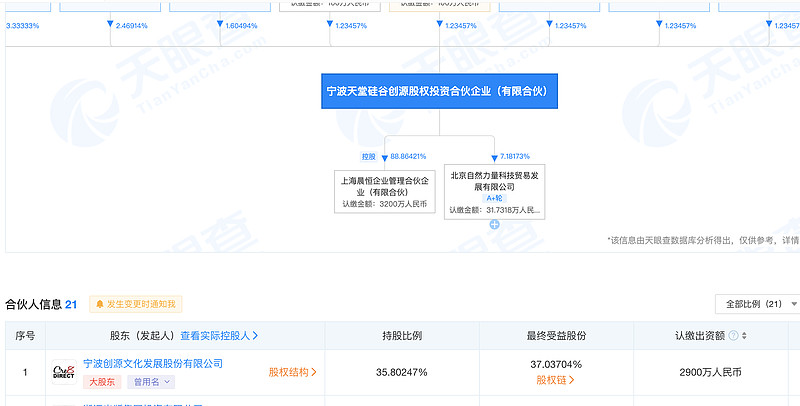800x406 pixels.
Task: Click the 合伙人信息 section title
Action: (33, 304)
